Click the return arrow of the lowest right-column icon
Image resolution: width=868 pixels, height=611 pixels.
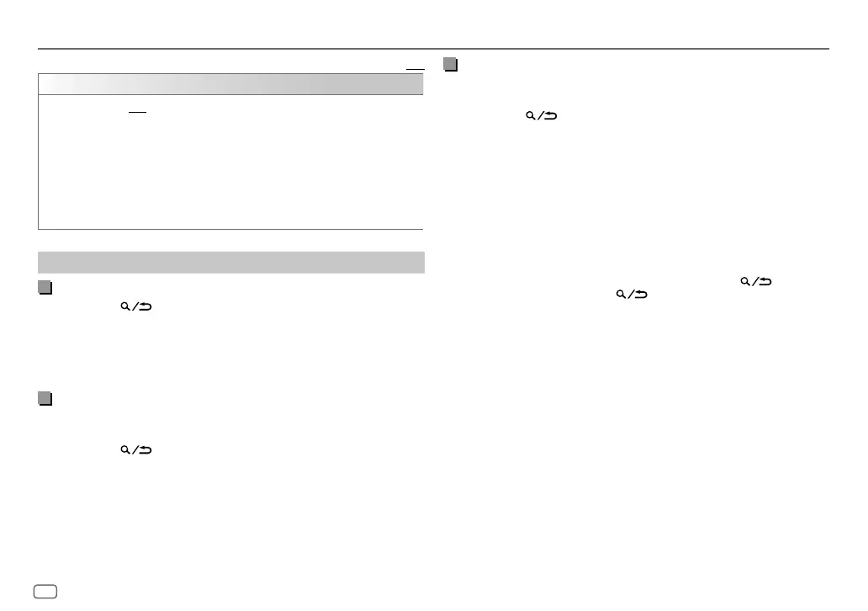(x=640, y=295)
